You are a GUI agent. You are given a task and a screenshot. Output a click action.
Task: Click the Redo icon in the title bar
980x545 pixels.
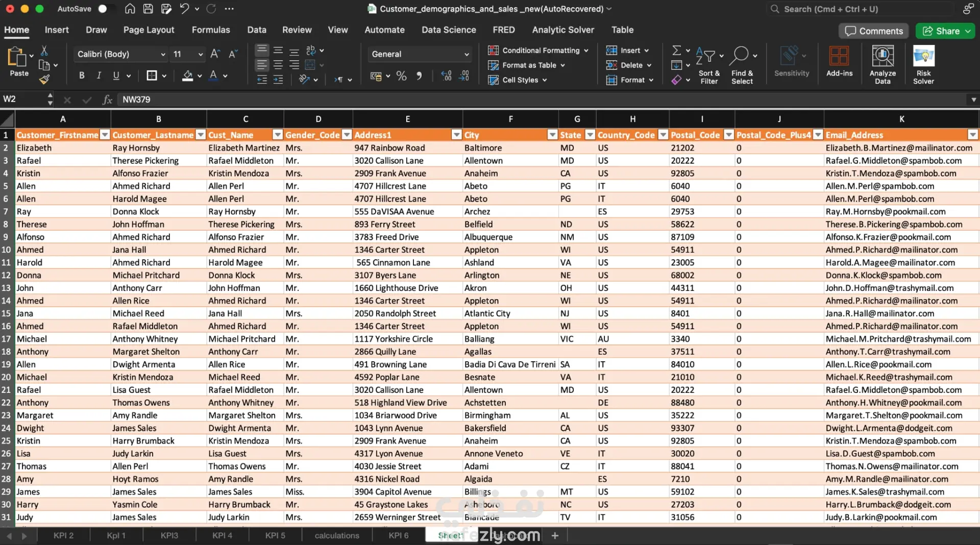pyautogui.click(x=211, y=9)
